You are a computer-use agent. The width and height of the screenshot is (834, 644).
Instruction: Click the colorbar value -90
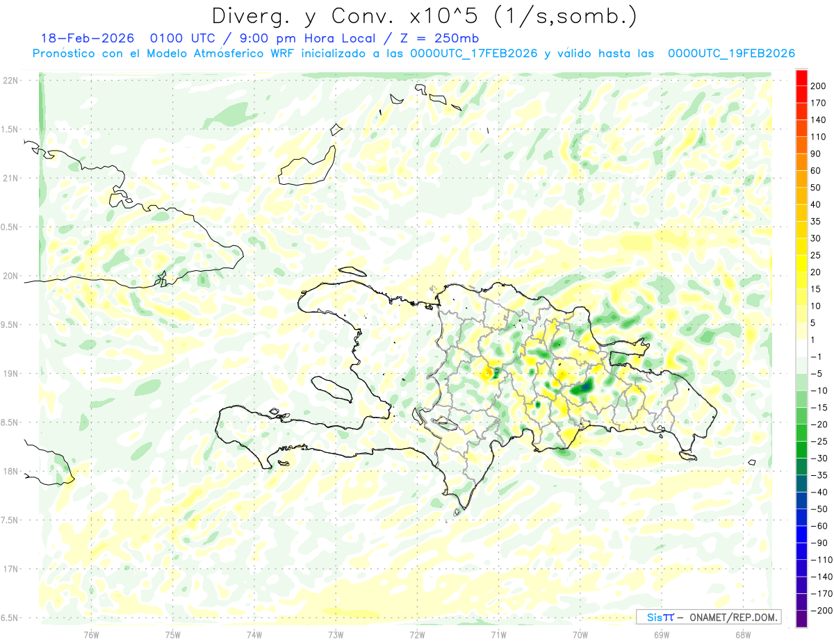[x=819, y=543]
